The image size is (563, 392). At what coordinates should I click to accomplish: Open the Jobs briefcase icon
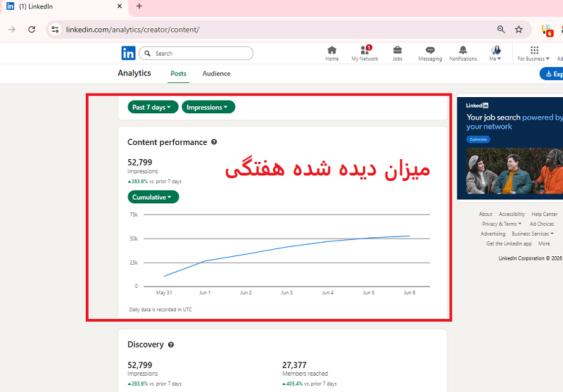coord(397,53)
